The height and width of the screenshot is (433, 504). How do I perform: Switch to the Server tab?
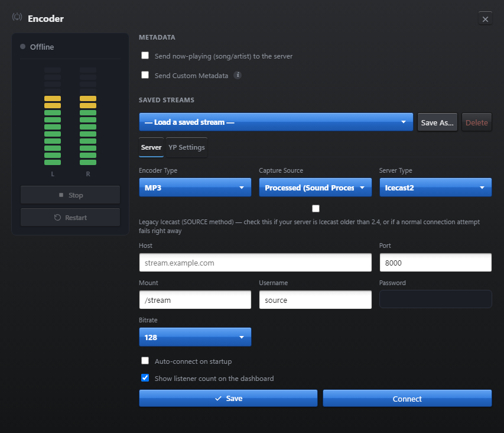click(x=151, y=147)
